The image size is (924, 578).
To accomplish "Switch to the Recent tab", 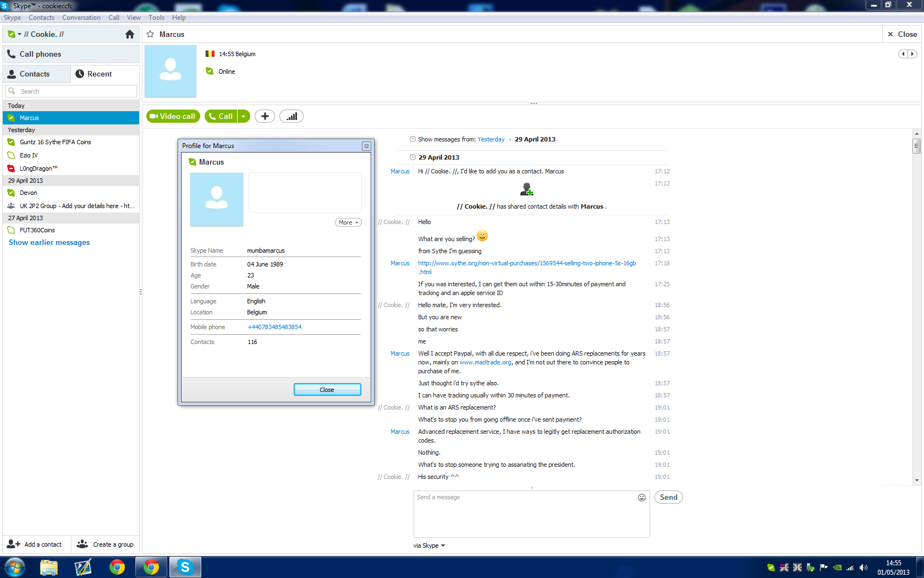I will tap(105, 74).
